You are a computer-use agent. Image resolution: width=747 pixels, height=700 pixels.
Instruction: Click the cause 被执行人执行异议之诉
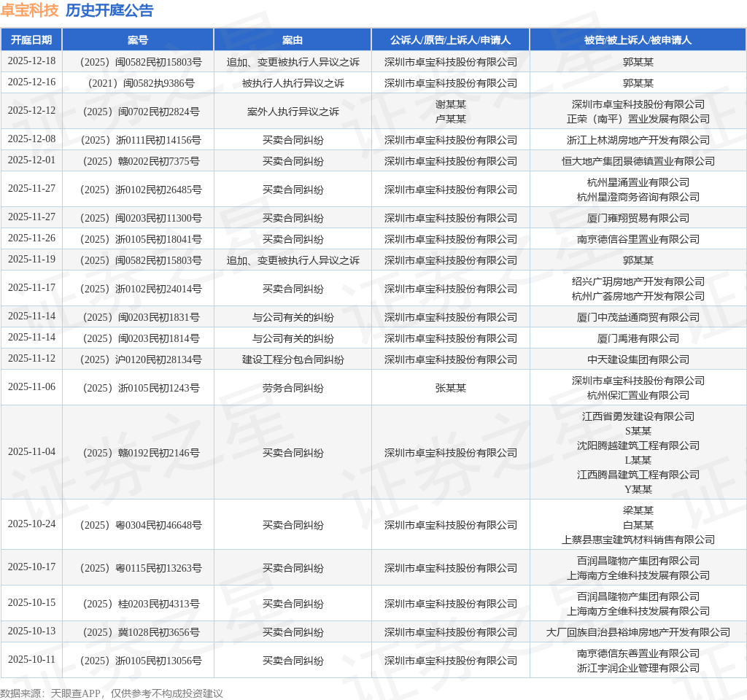click(x=293, y=83)
